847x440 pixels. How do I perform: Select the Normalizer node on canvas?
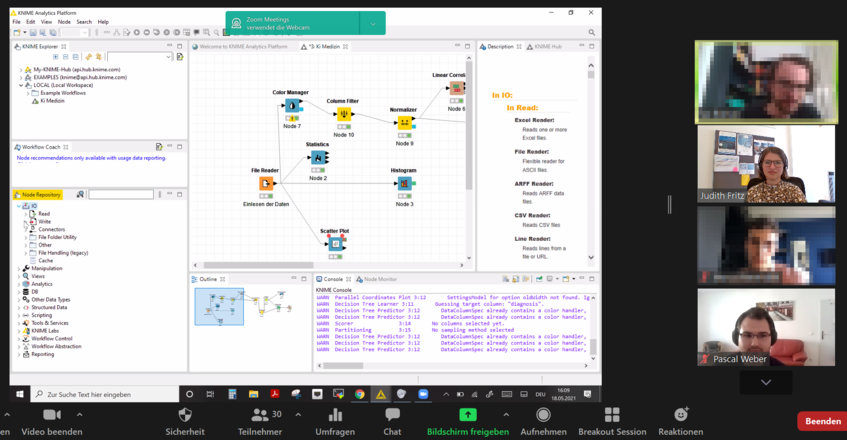pyautogui.click(x=405, y=123)
